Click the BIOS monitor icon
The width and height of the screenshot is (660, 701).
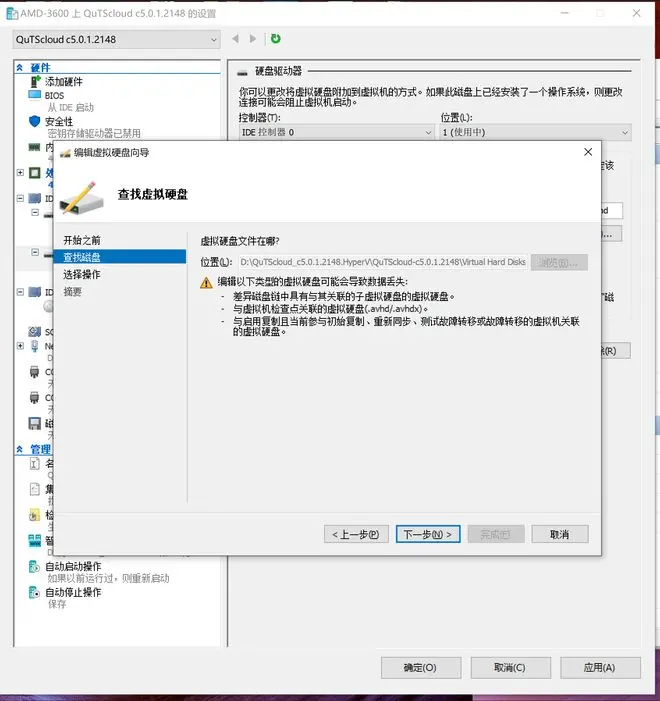click(34, 95)
